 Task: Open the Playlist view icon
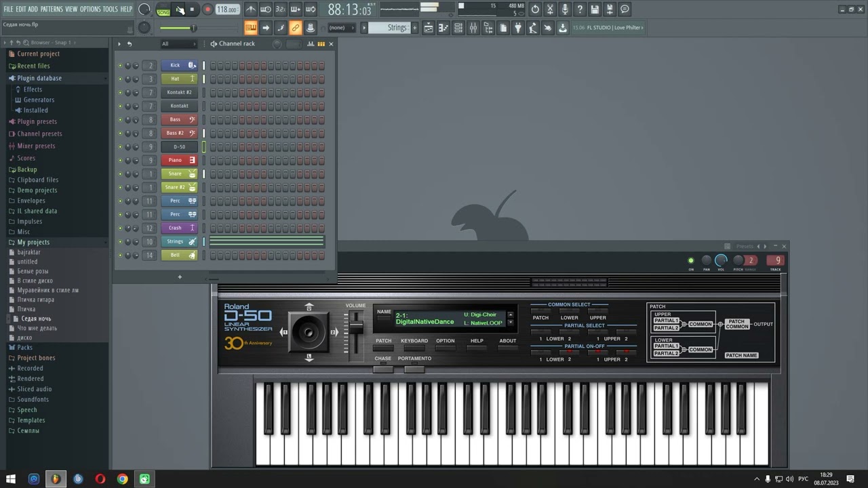(429, 28)
